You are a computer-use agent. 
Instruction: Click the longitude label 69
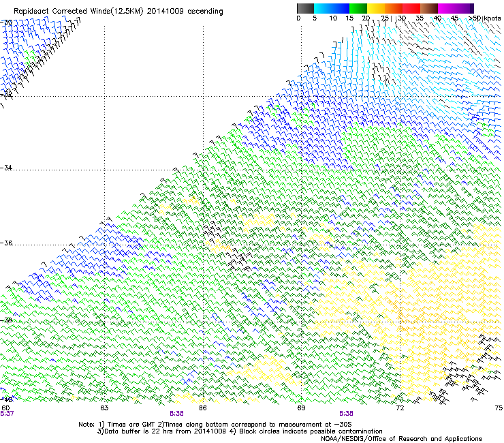coord(301,408)
